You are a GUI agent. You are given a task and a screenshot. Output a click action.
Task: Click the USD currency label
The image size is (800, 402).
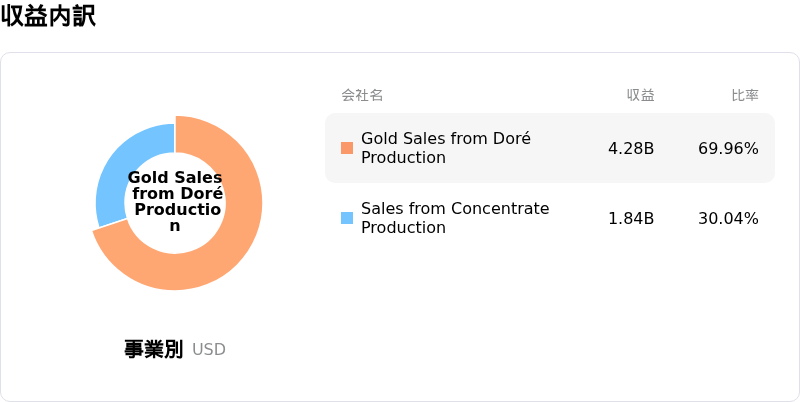click(209, 350)
